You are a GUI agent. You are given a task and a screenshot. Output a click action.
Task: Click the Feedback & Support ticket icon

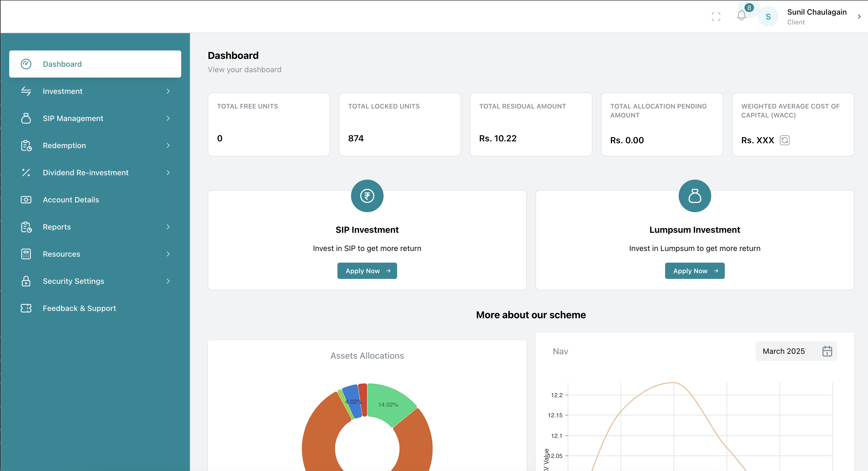26,308
